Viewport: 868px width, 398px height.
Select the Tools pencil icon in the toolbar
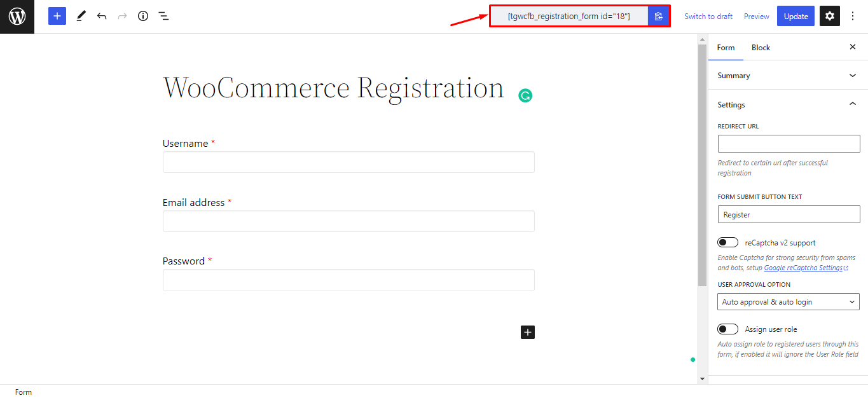tap(80, 15)
